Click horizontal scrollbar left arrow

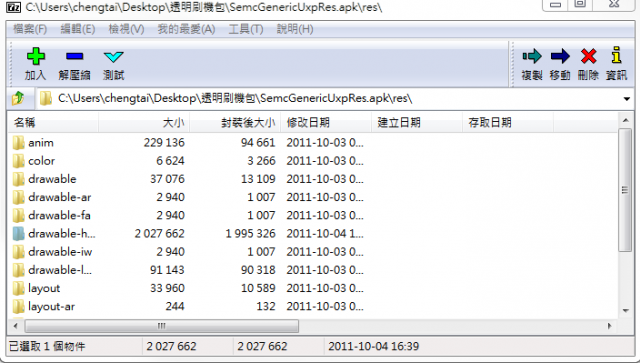(16, 326)
